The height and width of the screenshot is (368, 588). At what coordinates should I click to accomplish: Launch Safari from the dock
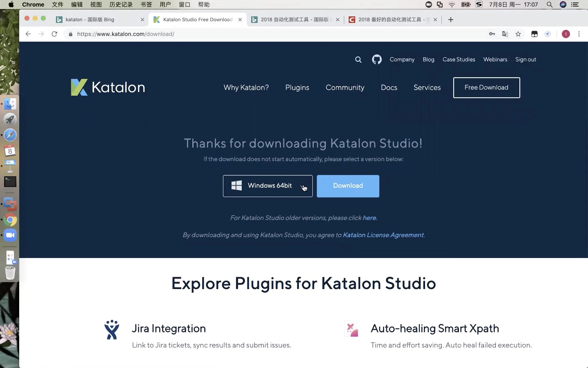point(10,135)
